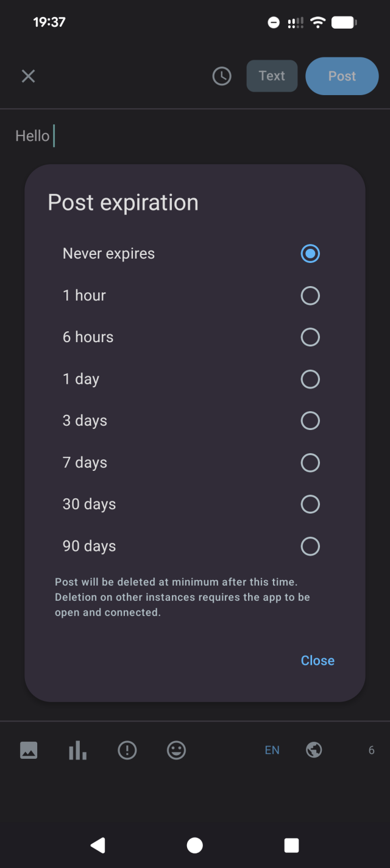Tap the Hello text input field
The image size is (390, 868).
(x=34, y=135)
